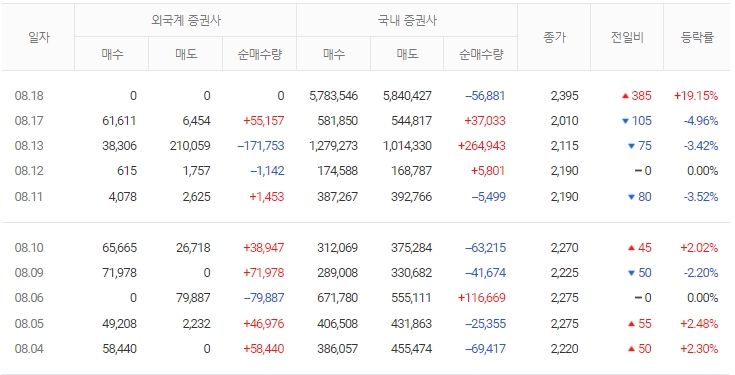Screen dimensions: 735x375
Task: Click closing price 2,395
Action: [x=564, y=96]
